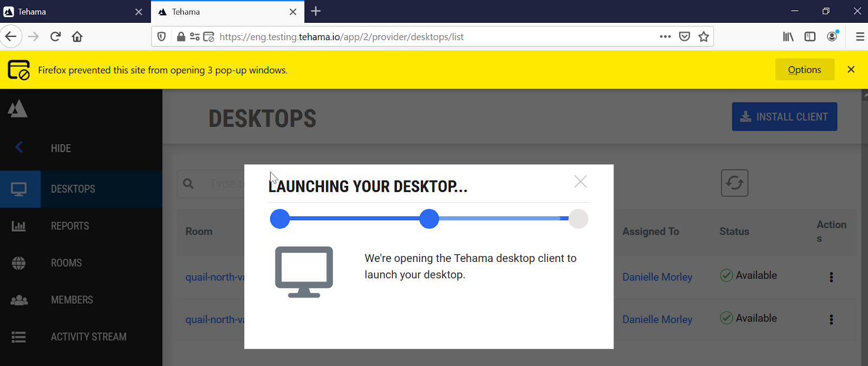The width and height of the screenshot is (868, 366).
Task: Open tracking protection shield in address bar
Action: coord(162,37)
